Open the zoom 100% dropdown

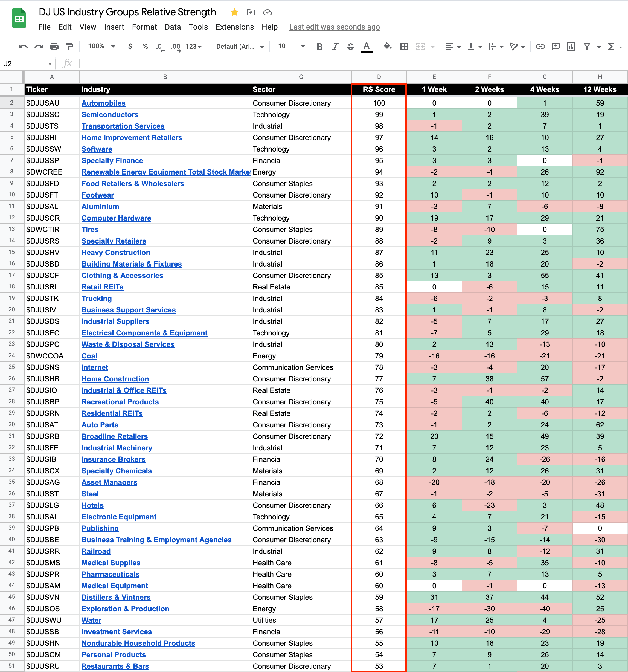(x=101, y=46)
